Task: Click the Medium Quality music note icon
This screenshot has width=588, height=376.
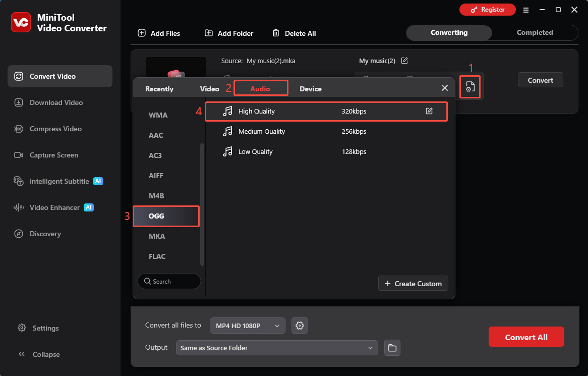Action: tap(227, 131)
